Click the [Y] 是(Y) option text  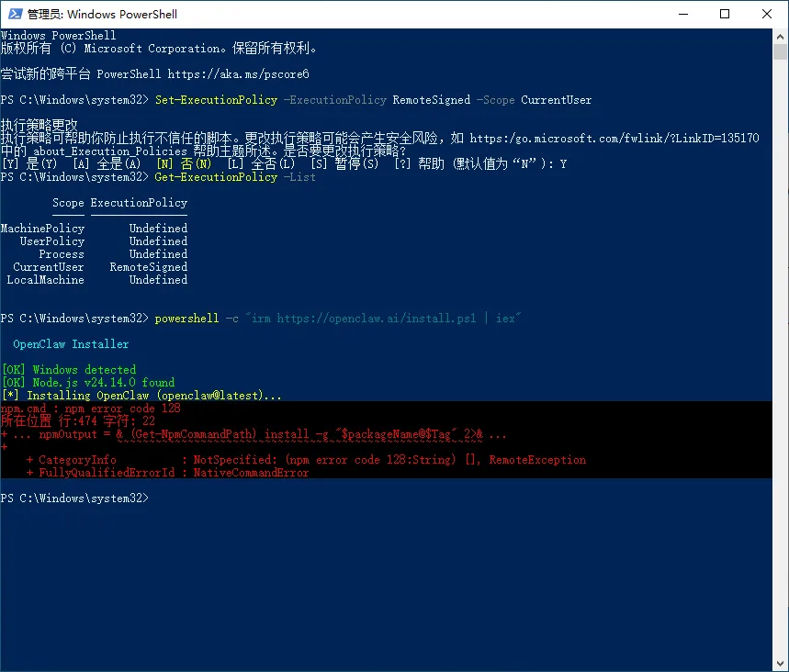[29, 164]
